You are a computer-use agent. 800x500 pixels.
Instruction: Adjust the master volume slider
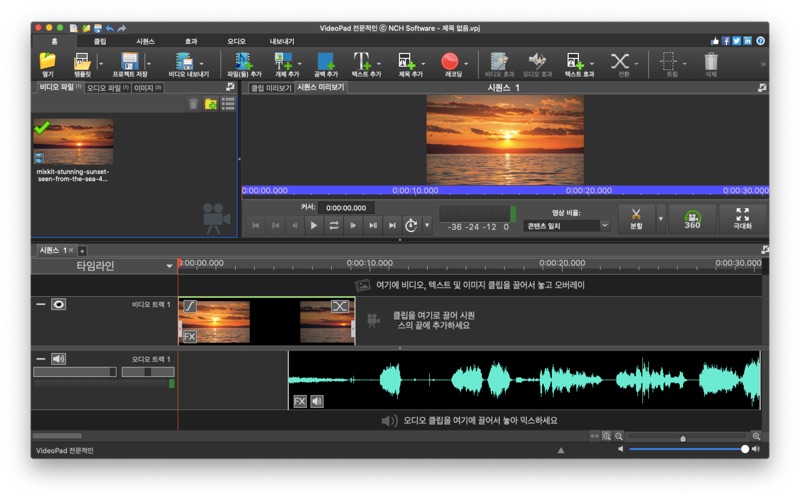pyautogui.click(x=687, y=449)
